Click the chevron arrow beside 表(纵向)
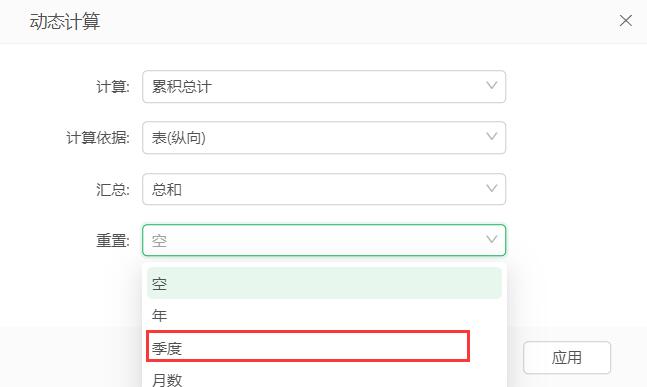The width and height of the screenshot is (647, 387). pyautogui.click(x=491, y=137)
